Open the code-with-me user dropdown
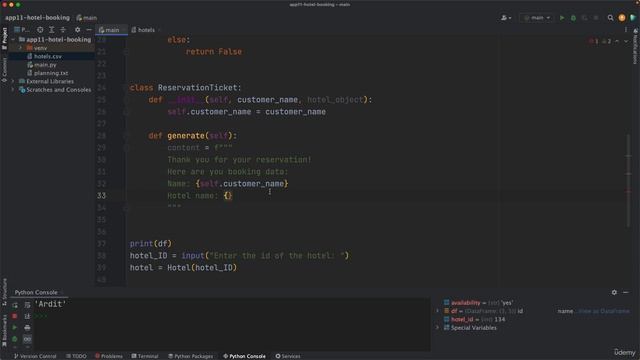Screen dimensions: 640x360 coord(506,18)
